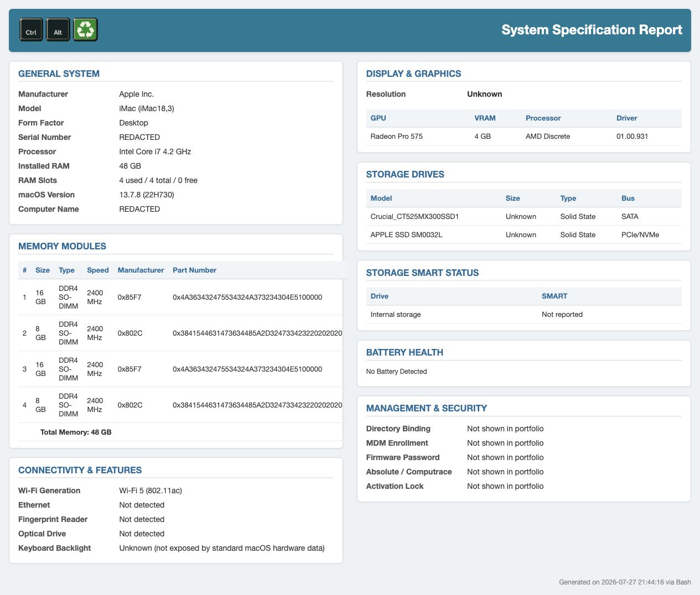Viewport: 700px width, 595px height.
Task: Select the APPLE SSD SM0032L drive row
Action: tap(524, 234)
